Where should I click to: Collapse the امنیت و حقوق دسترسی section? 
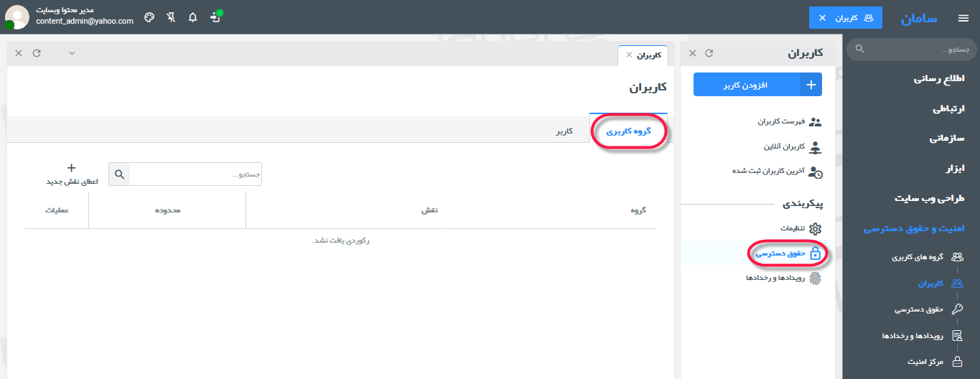(914, 228)
